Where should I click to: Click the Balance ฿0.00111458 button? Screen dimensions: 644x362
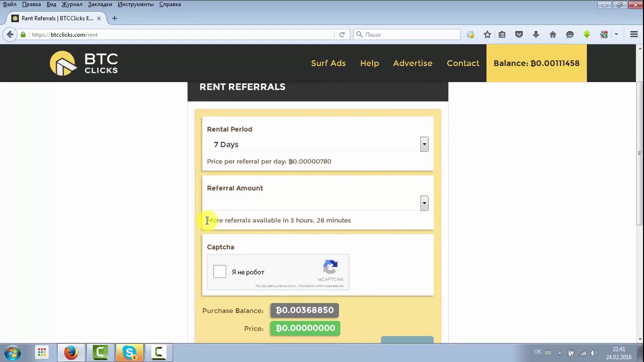pyautogui.click(x=536, y=63)
